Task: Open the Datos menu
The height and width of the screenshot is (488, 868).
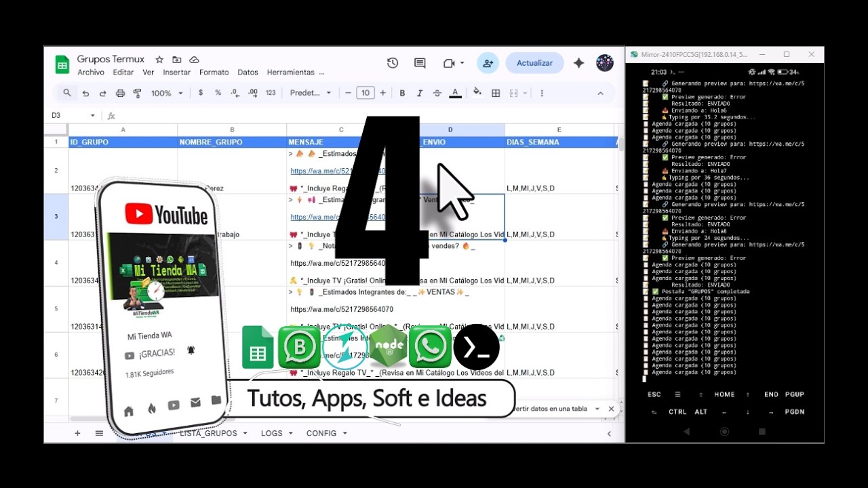Action: click(x=248, y=73)
